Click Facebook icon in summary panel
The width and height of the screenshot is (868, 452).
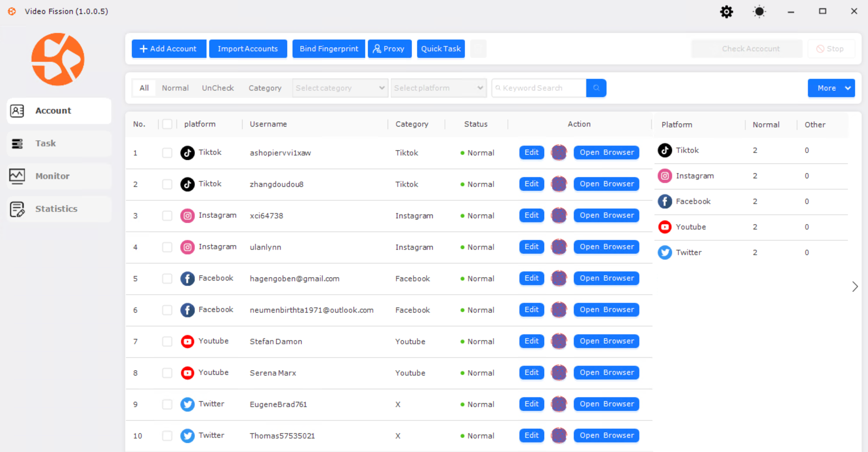(665, 201)
